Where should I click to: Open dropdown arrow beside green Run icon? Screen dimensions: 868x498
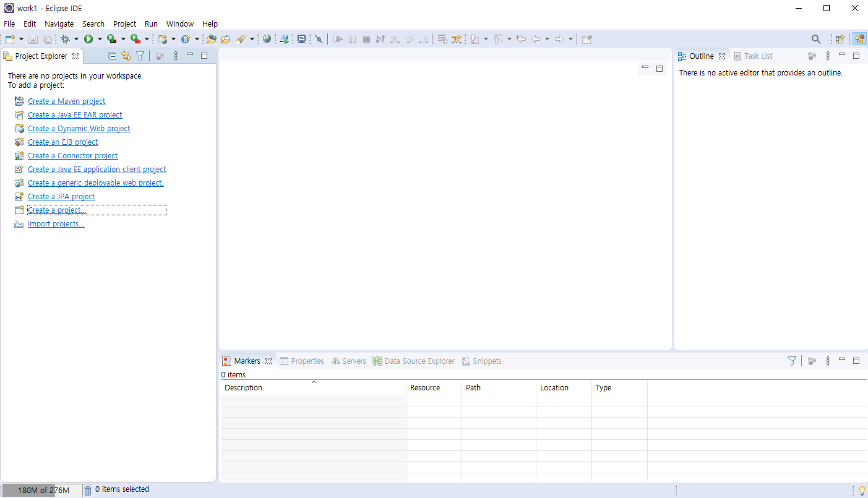(x=100, y=39)
